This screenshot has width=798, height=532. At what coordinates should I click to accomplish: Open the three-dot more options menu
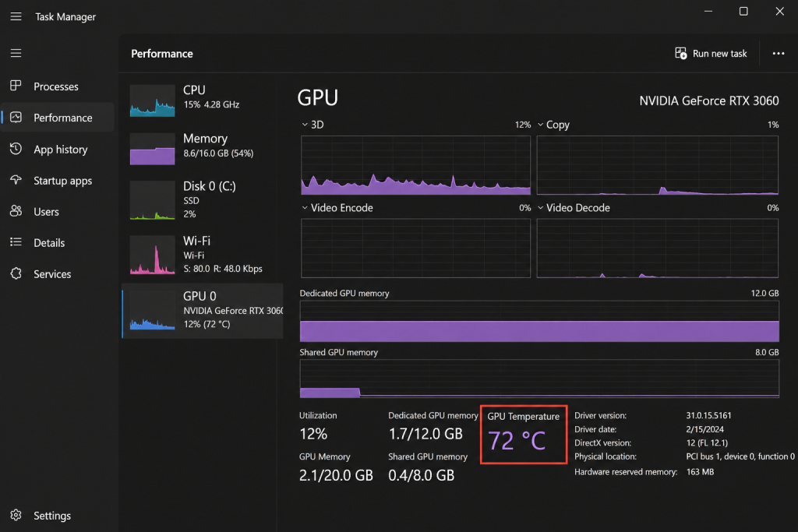coord(779,54)
